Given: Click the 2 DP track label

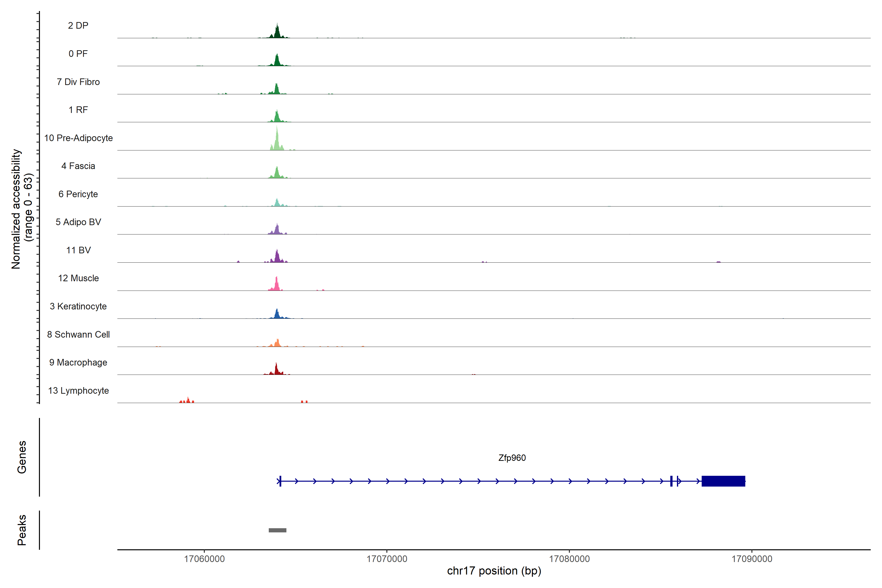Looking at the screenshot, I should [x=78, y=25].
